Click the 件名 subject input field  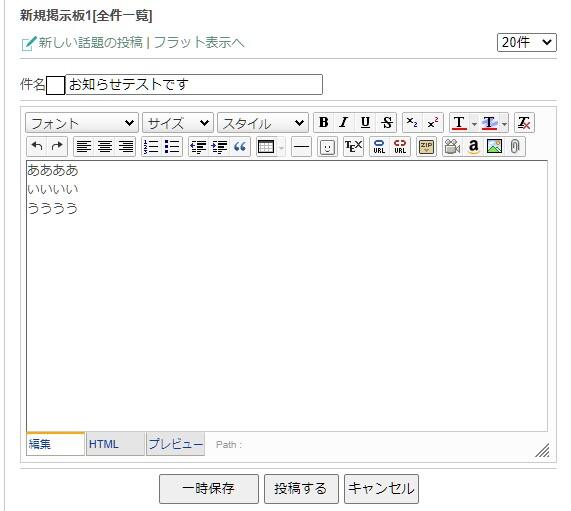tap(194, 84)
